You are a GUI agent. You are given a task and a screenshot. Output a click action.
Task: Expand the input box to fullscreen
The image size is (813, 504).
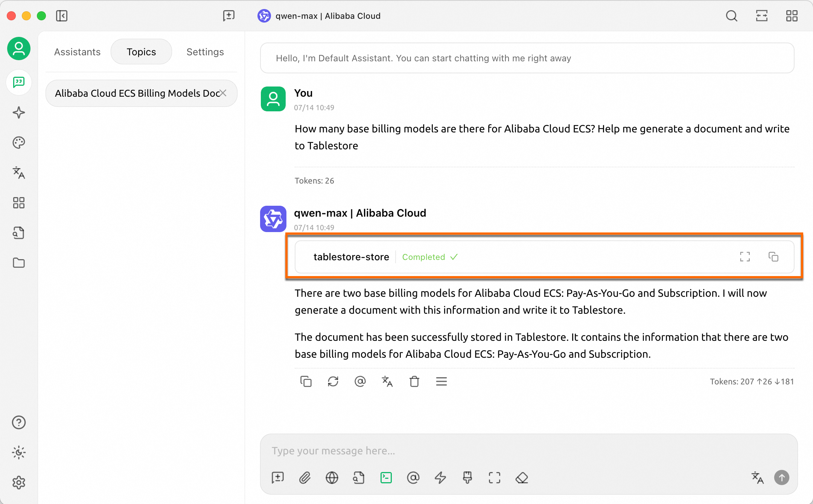coord(495,478)
